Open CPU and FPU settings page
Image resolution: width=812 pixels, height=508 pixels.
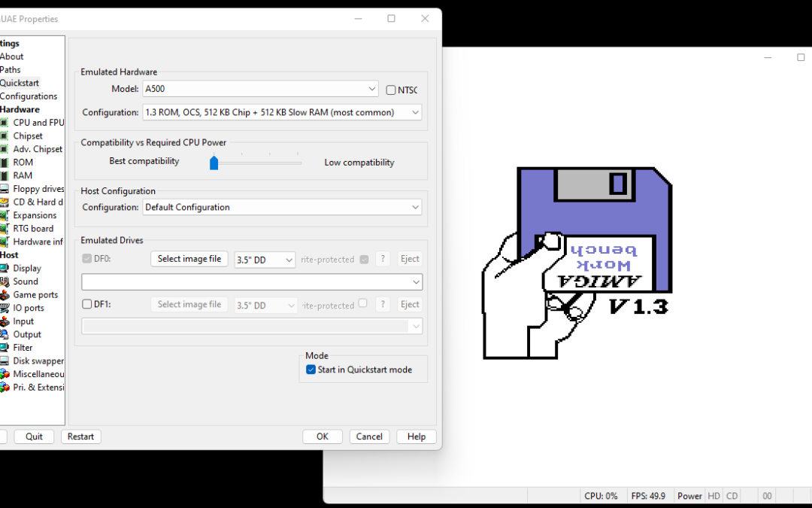point(38,123)
